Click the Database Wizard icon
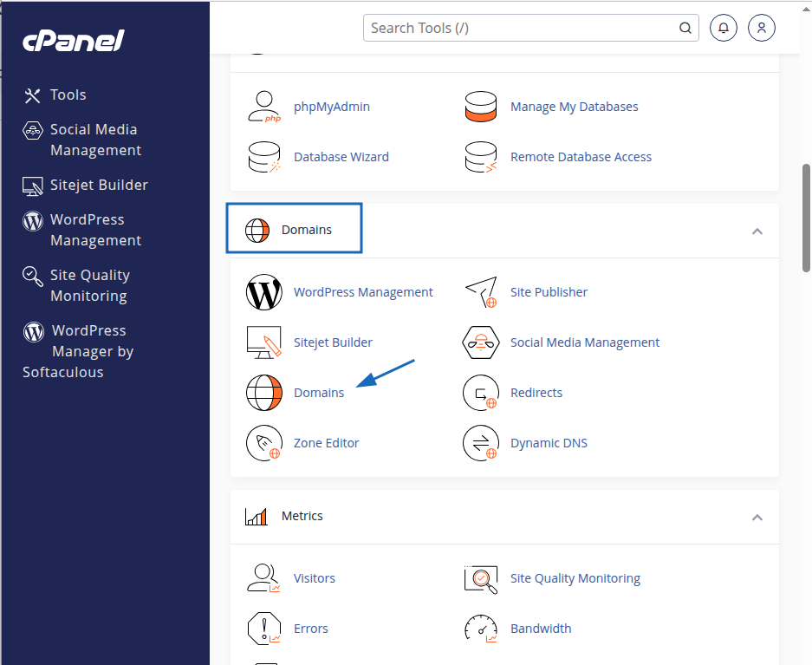 point(264,157)
